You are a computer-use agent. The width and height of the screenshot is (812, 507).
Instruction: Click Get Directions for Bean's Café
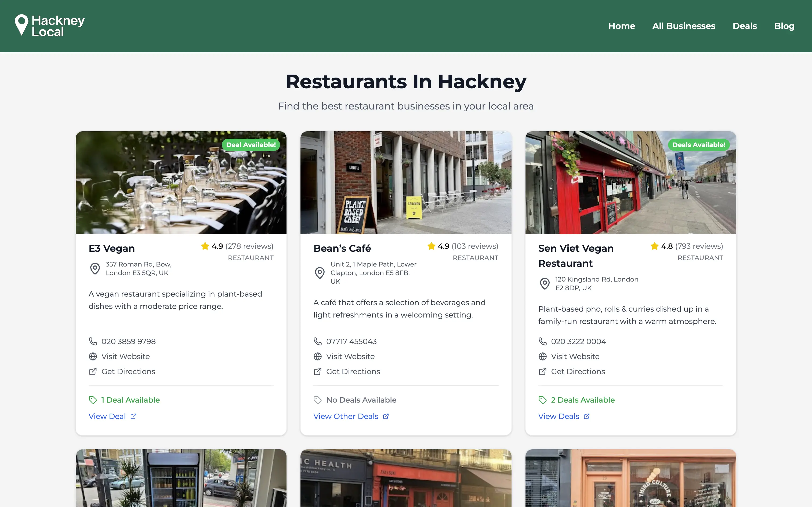353,371
